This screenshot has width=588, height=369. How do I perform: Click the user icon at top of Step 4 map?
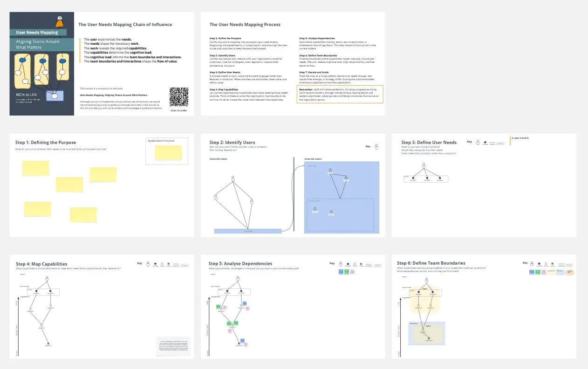[46, 279]
